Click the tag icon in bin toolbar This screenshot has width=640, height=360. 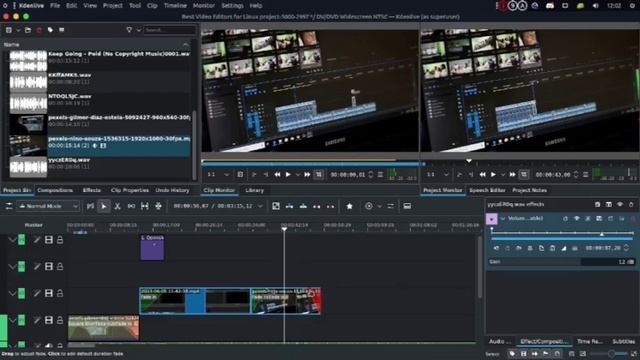point(50,30)
